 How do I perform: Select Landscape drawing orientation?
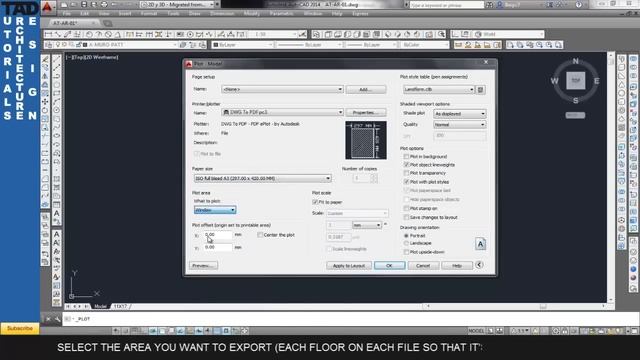(x=406, y=243)
